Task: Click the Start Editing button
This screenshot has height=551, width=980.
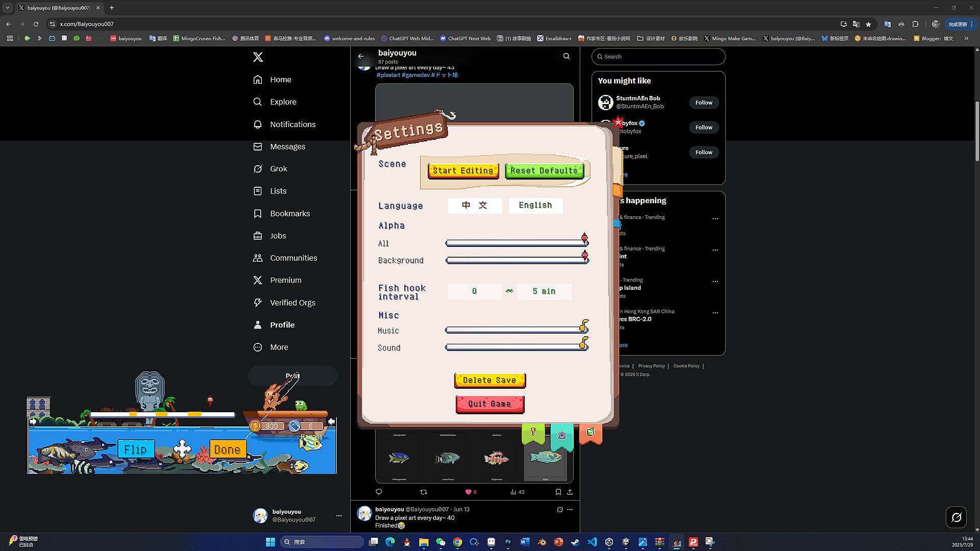Action: (x=462, y=171)
